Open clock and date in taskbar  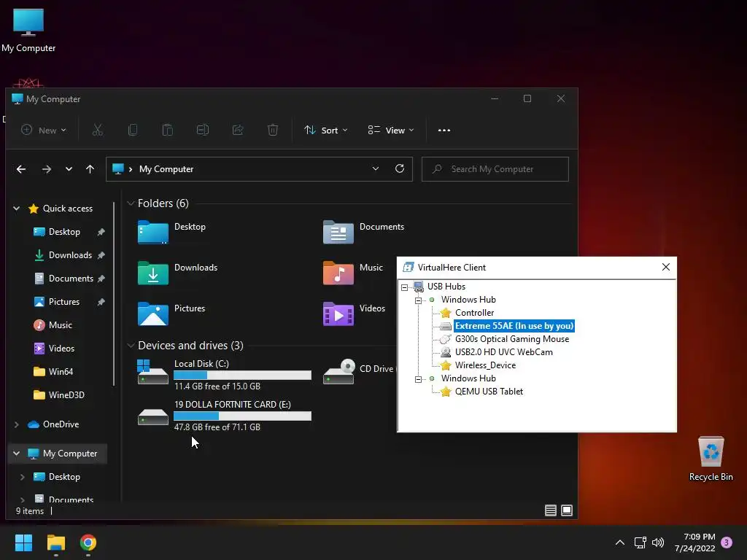click(x=695, y=542)
